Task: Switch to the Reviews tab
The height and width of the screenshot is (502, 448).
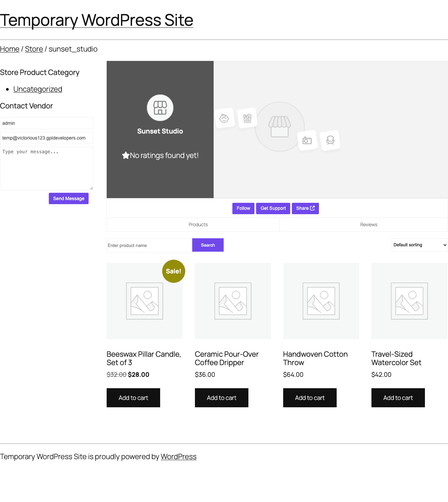Action: pyautogui.click(x=369, y=225)
